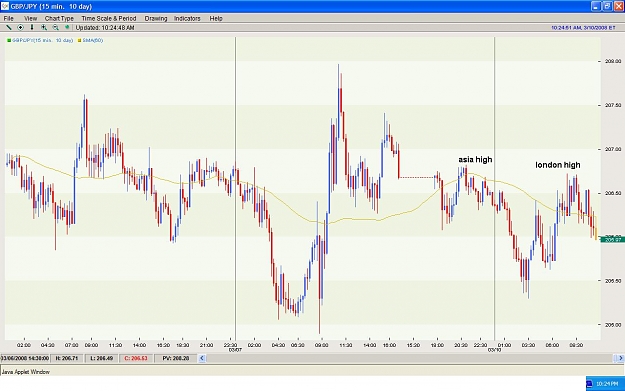The image size is (625, 391).
Task: Open the File menu
Action: (8, 18)
